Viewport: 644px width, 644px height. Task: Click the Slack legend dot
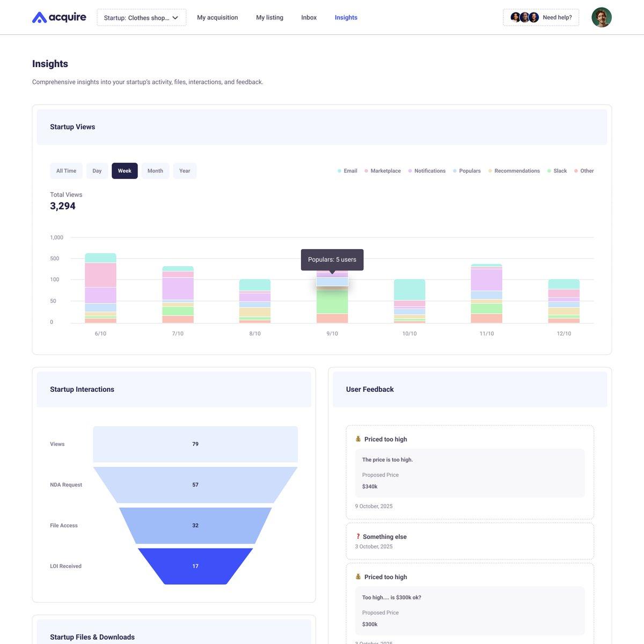pyautogui.click(x=548, y=170)
